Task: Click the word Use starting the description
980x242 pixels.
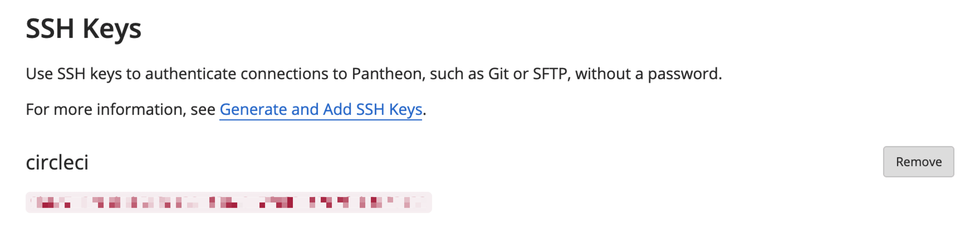Action: (x=39, y=74)
